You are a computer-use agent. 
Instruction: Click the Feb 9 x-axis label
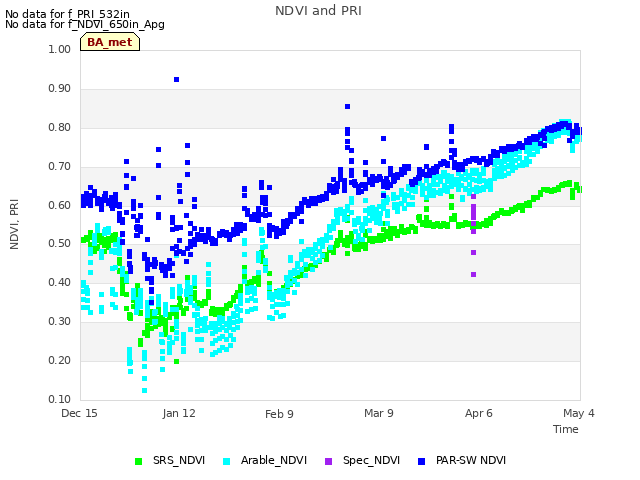coord(279,414)
